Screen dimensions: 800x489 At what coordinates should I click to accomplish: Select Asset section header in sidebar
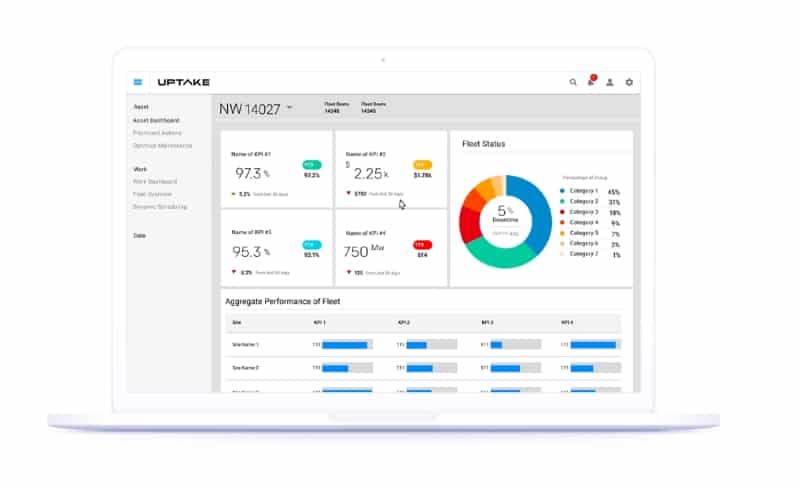pos(141,107)
